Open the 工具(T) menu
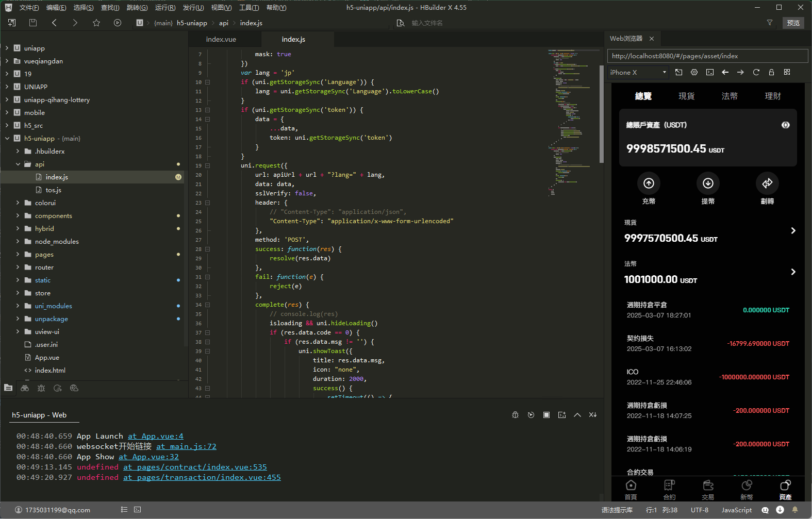Viewport: 812px width, 519px height. coord(249,7)
